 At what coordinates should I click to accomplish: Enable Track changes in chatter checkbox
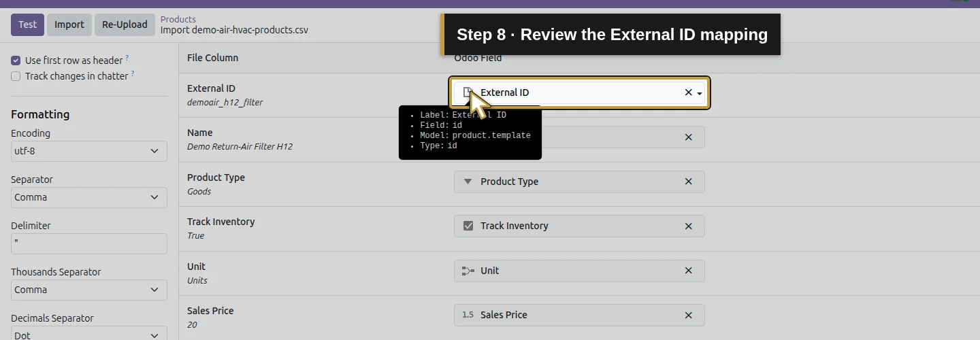(x=16, y=76)
